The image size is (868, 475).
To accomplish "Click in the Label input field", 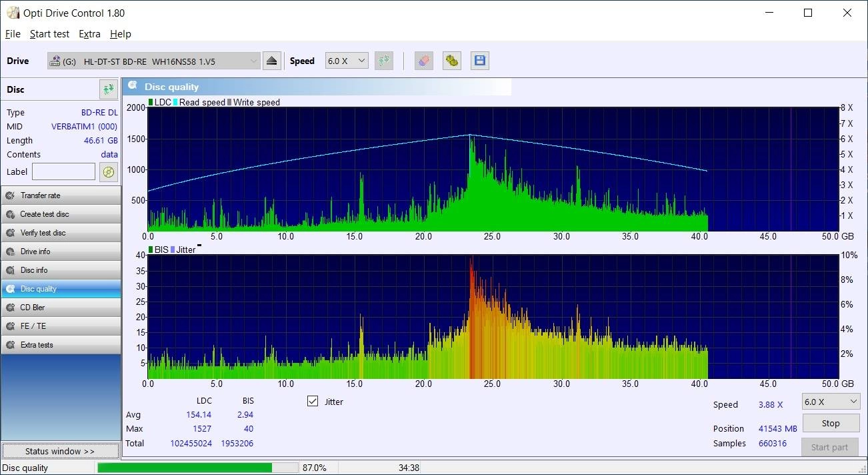I will click(x=64, y=171).
